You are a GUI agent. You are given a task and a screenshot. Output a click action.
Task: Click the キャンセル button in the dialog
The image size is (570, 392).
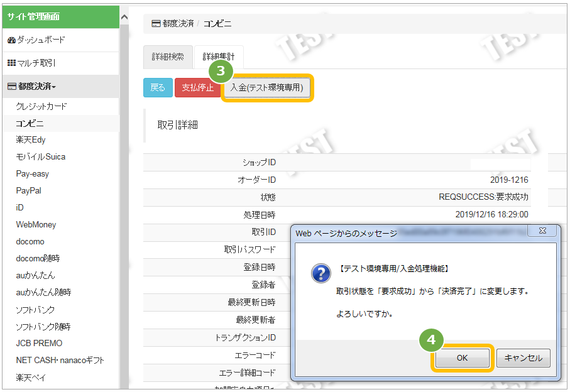[523, 358]
